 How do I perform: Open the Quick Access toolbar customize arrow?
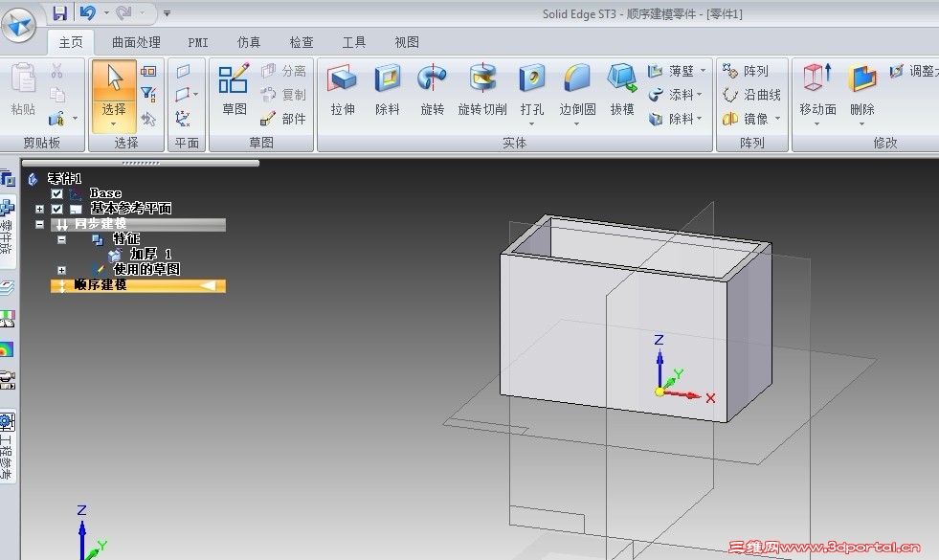(x=168, y=13)
